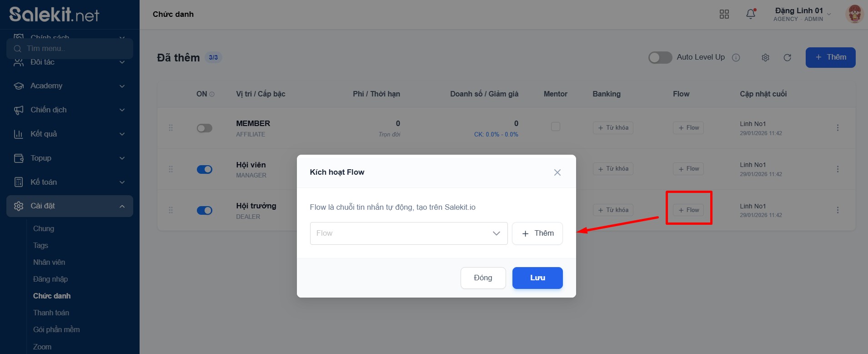The height and width of the screenshot is (354, 868).
Task: Click the settings gear icon beside Auto Level Up
Action: pyautogui.click(x=765, y=58)
